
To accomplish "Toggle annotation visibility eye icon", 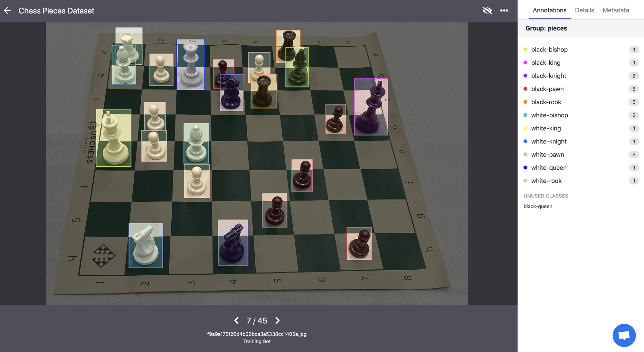I will (487, 11).
